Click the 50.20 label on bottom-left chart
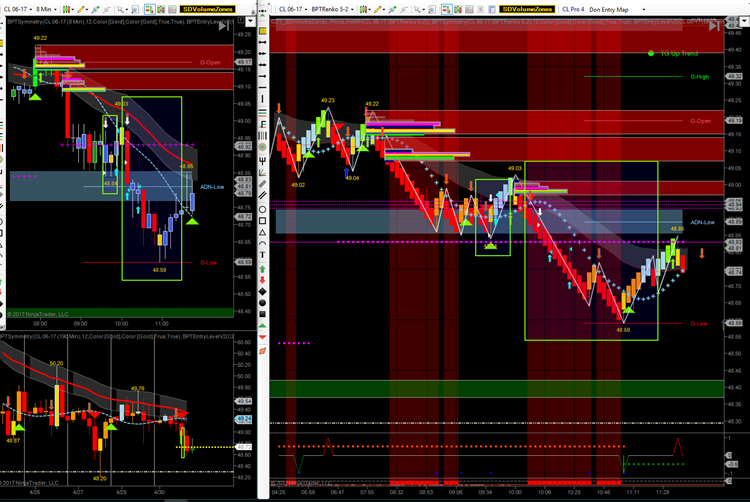Viewport: 750px width, 502px height. pos(56,363)
